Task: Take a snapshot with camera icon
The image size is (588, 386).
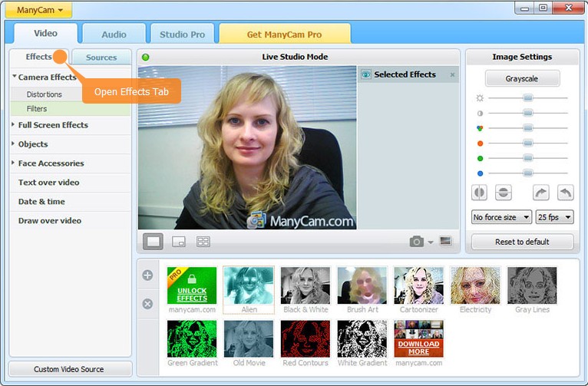Action: coord(417,241)
